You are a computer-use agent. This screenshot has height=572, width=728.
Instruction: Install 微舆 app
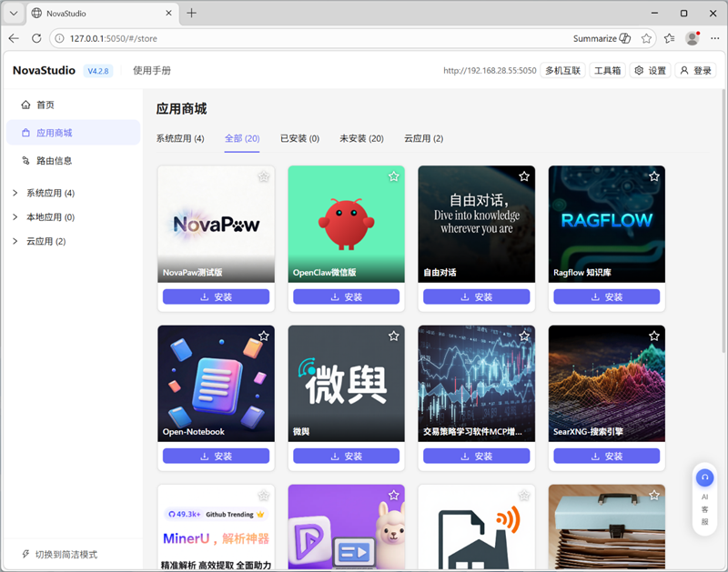[347, 456]
